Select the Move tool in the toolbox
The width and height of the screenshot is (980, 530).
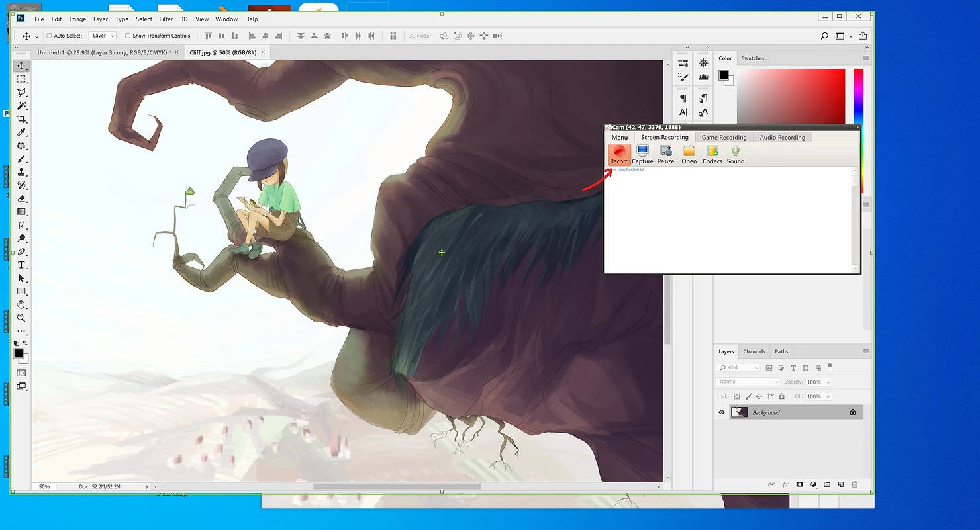click(21, 66)
